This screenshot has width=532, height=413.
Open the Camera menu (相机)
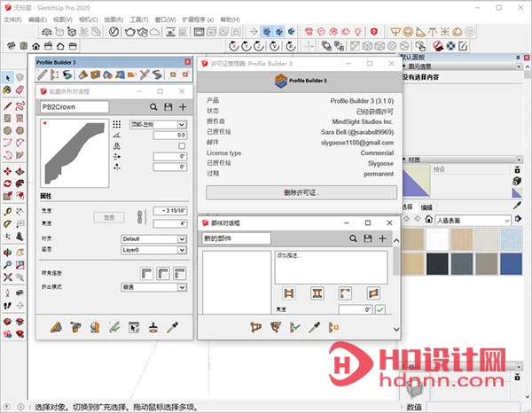coord(88,19)
